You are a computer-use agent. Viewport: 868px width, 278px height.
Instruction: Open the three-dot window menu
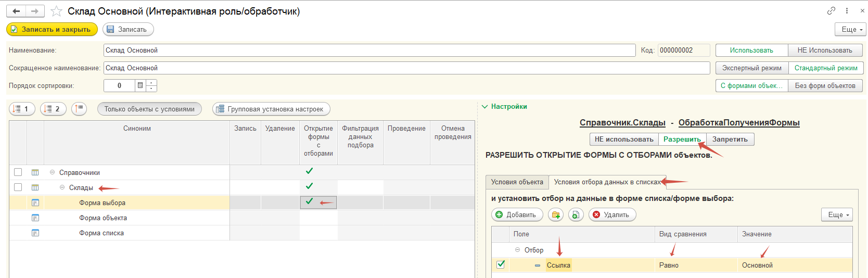pos(847,10)
